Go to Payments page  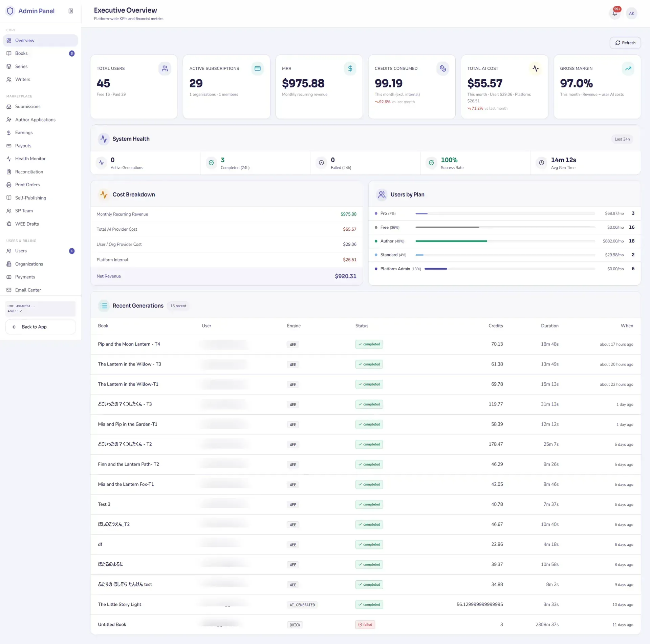coord(40,277)
